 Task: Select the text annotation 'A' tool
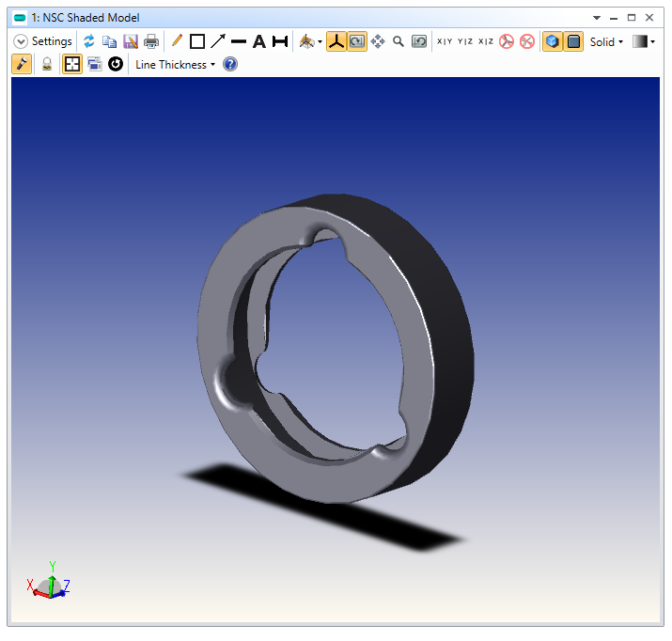pyautogui.click(x=258, y=41)
